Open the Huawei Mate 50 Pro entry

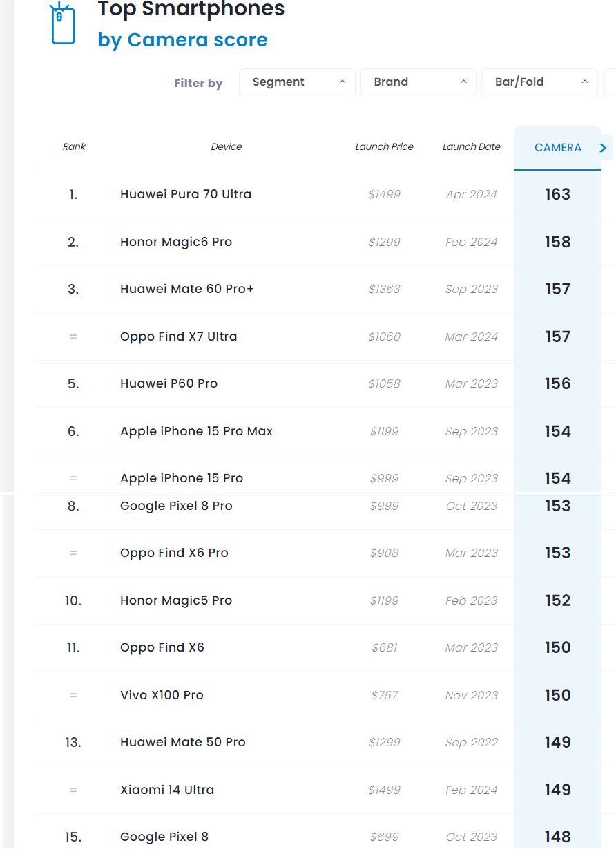pos(183,742)
